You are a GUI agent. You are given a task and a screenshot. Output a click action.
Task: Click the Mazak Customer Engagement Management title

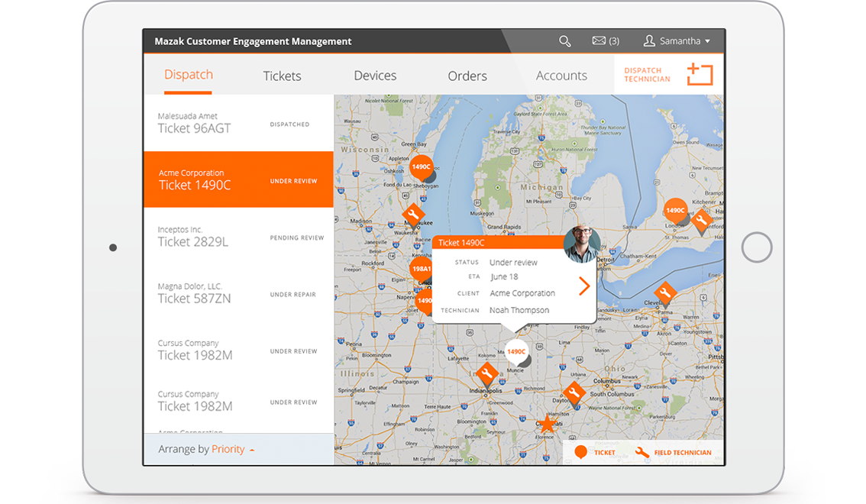tap(253, 41)
